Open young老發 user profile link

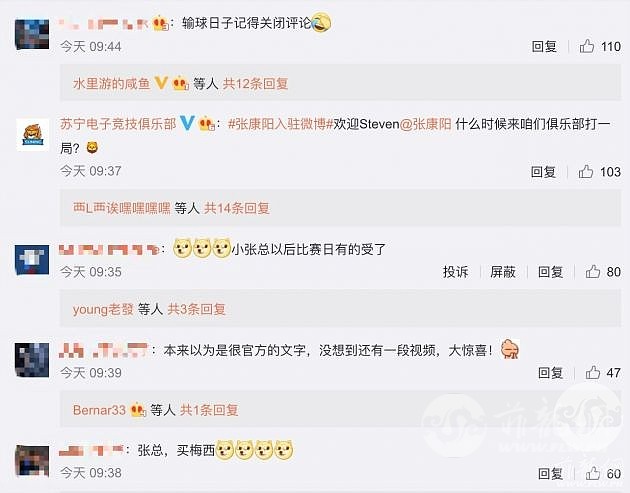pos(103,309)
